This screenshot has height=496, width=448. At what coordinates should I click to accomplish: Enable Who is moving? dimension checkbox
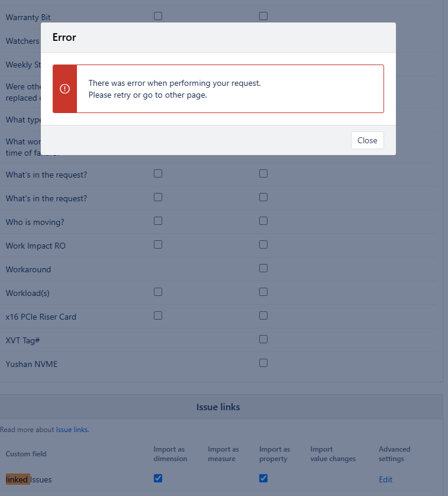(x=158, y=221)
